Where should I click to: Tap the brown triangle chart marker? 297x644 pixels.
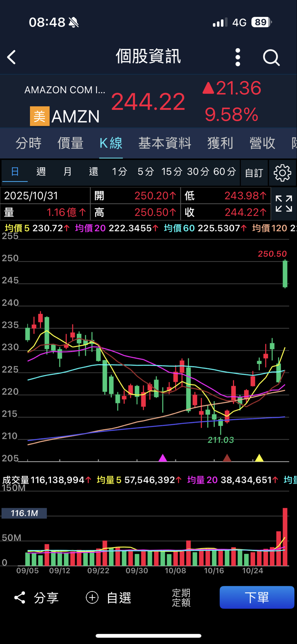pyautogui.click(x=227, y=458)
